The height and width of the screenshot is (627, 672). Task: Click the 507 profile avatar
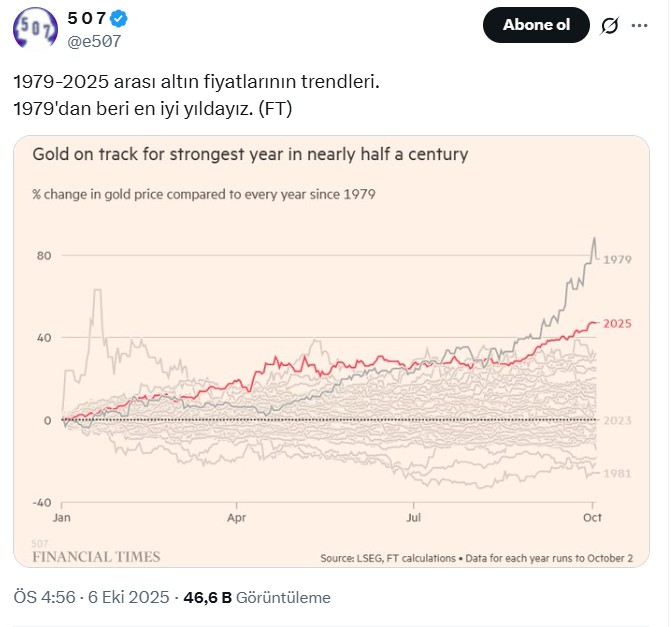(x=35, y=27)
